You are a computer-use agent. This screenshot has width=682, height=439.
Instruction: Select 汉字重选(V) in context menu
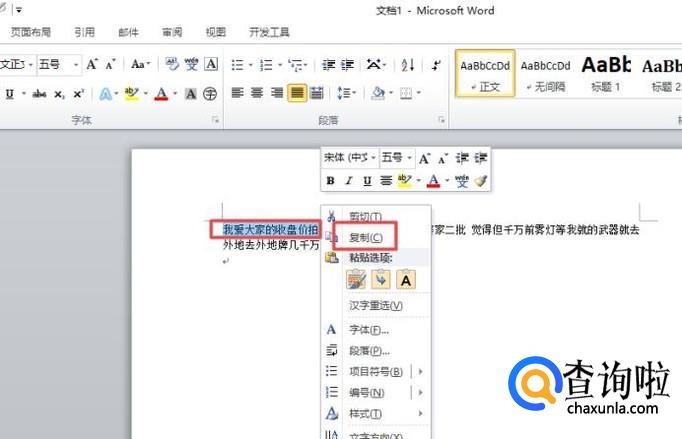[x=376, y=305]
